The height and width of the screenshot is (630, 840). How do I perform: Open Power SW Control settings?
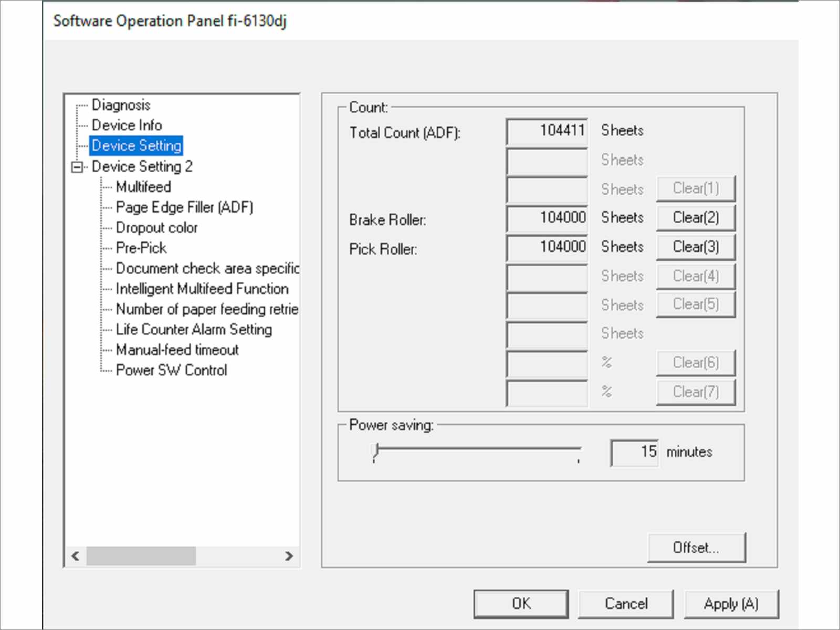(171, 370)
